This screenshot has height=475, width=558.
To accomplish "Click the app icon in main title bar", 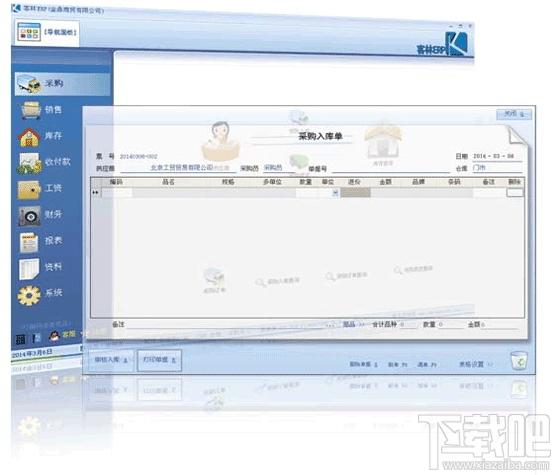I will [x=16, y=9].
